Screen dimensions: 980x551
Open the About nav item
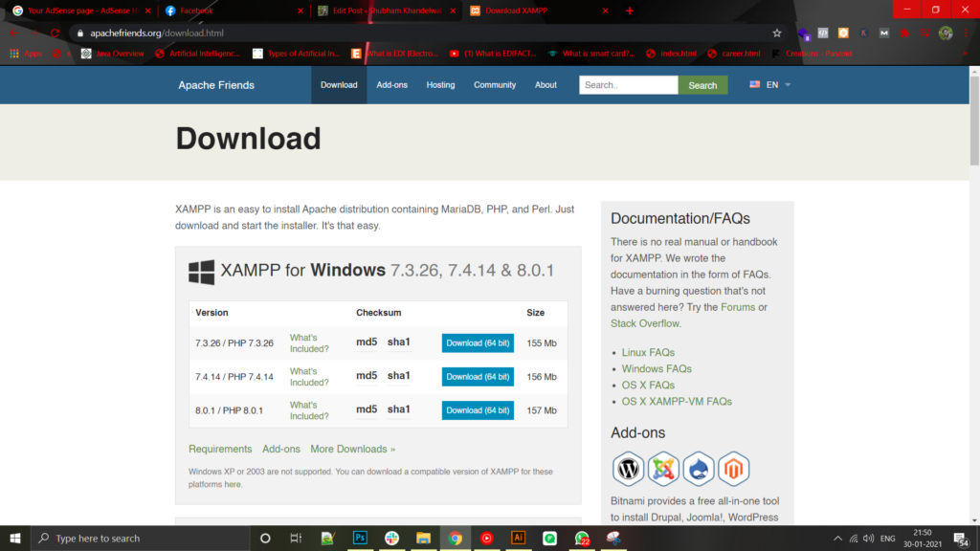pos(546,85)
